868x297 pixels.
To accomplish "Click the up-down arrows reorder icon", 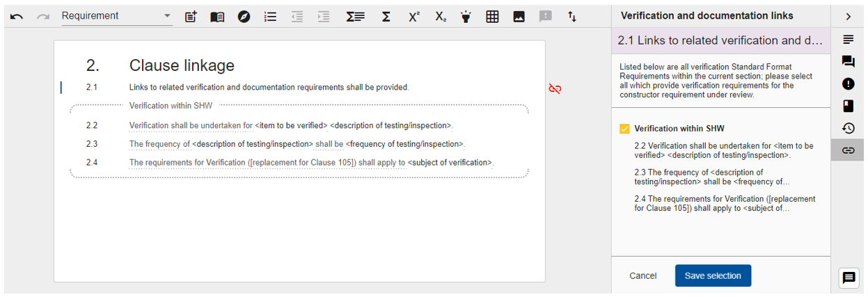I will tap(572, 17).
